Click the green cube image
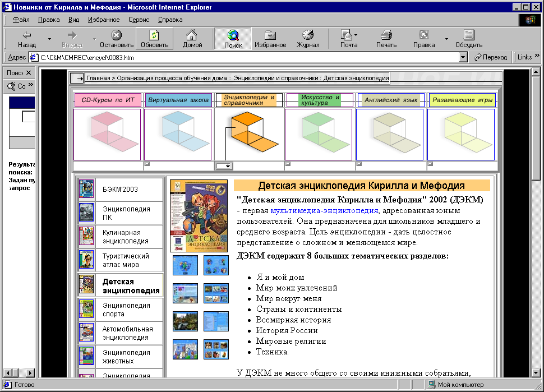The image size is (544, 392). coord(319,135)
